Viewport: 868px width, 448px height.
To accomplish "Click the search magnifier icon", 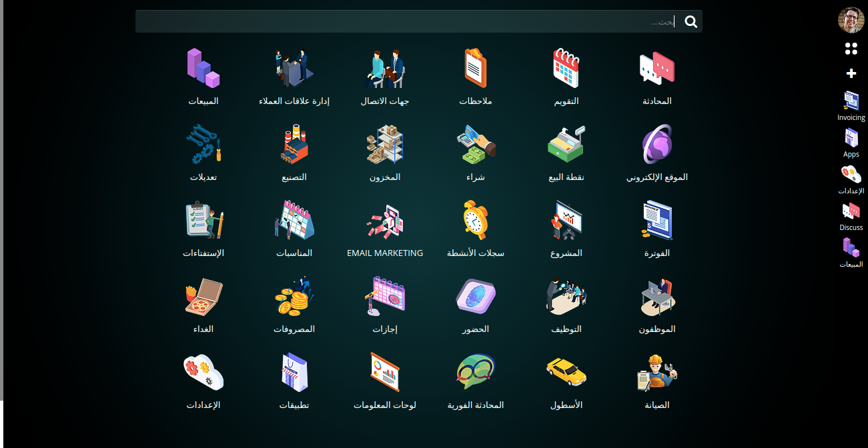I will (691, 22).
